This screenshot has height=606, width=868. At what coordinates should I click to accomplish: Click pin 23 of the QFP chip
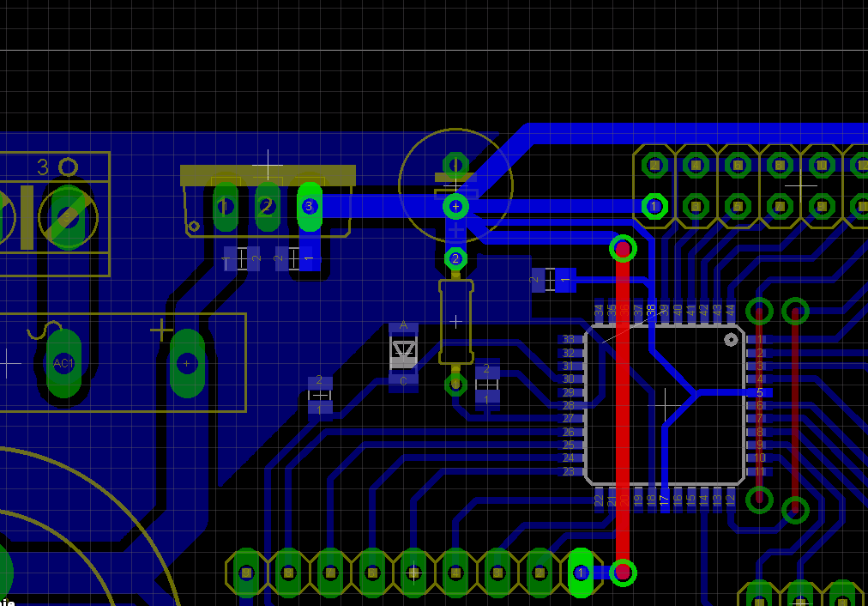(x=570, y=472)
